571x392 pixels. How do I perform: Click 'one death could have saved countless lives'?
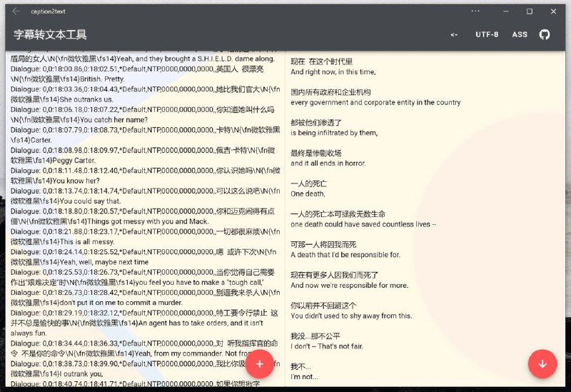[363, 224]
